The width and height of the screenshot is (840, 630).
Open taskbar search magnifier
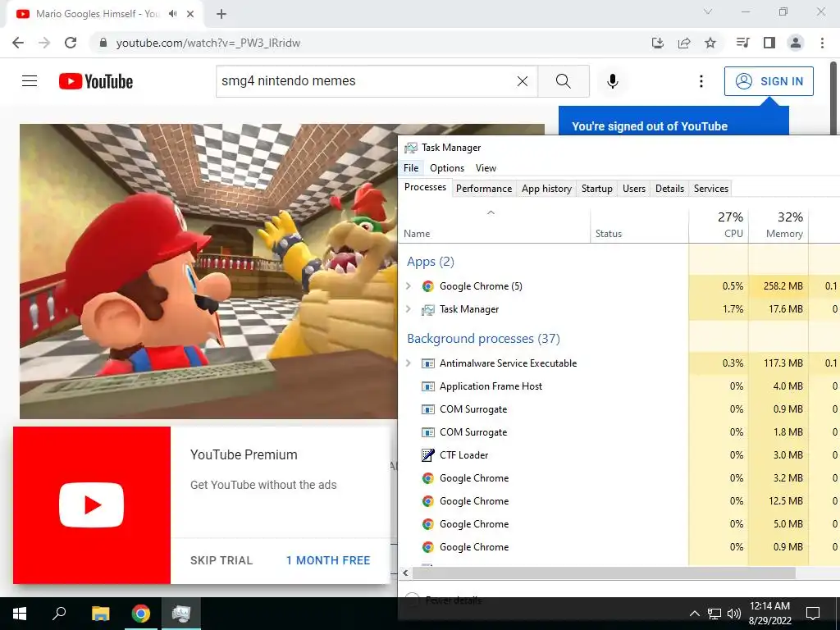coord(59,614)
